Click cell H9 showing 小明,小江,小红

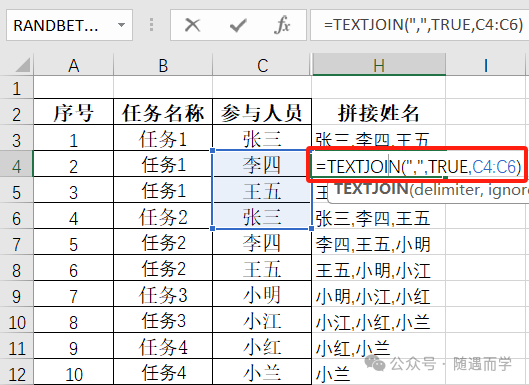point(379,294)
